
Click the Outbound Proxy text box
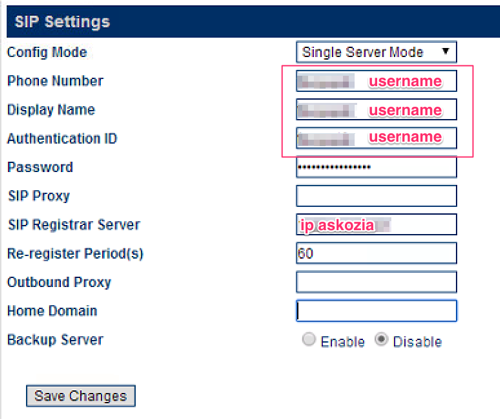click(376, 282)
